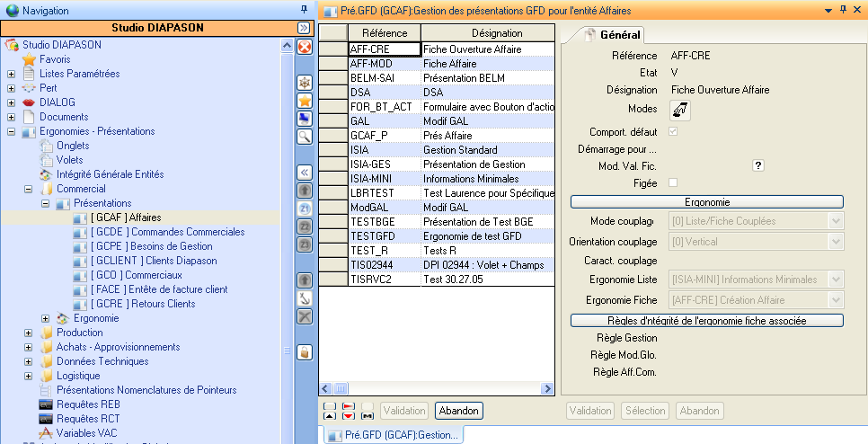This screenshot has width=868, height=444.
Task: Select Variables VAC in navigation tree
Action: point(87,433)
